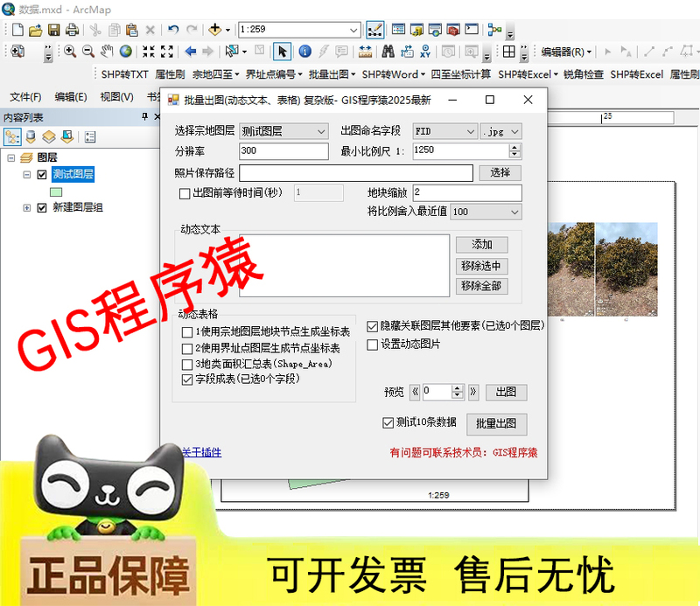
Task: Click List By Selection icon
Action: point(67,137)
